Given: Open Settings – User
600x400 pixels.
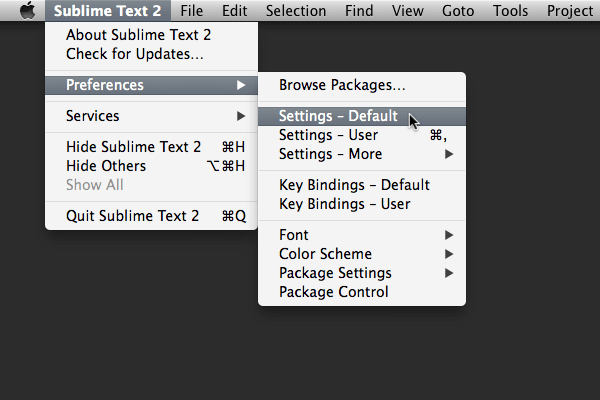Looking at the screenshot, I should coord(328,135).
